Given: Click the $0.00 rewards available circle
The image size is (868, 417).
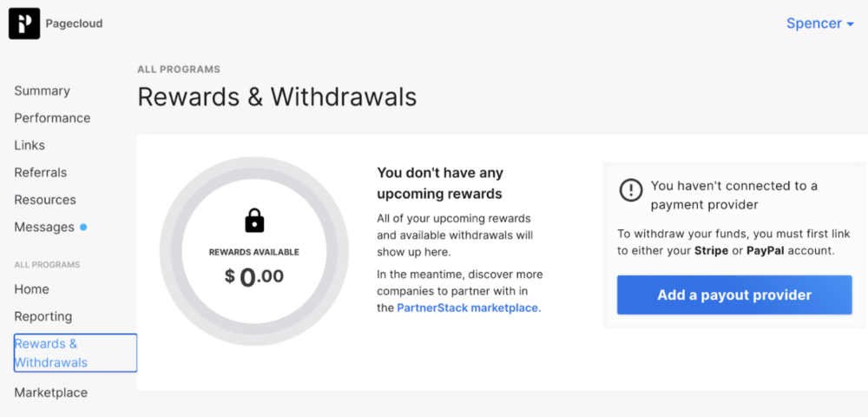Looking at the screenshot, I should pyautogui.click(x=254, y=251).
